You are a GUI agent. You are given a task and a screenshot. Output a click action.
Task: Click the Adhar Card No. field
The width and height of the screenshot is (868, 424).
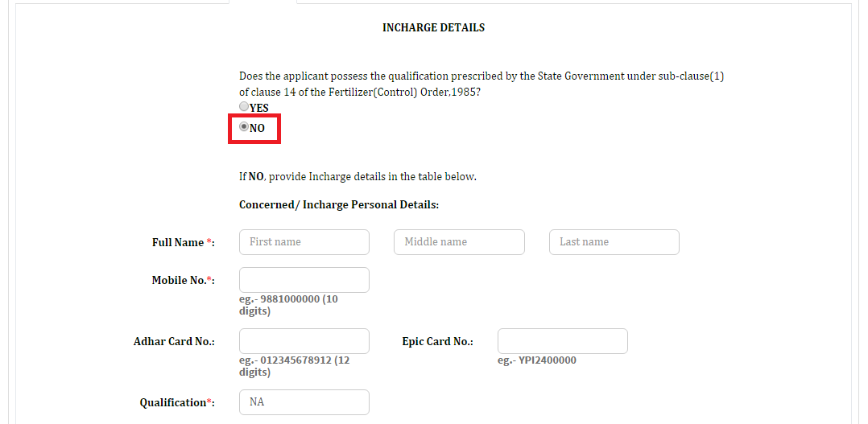(304, 341)
